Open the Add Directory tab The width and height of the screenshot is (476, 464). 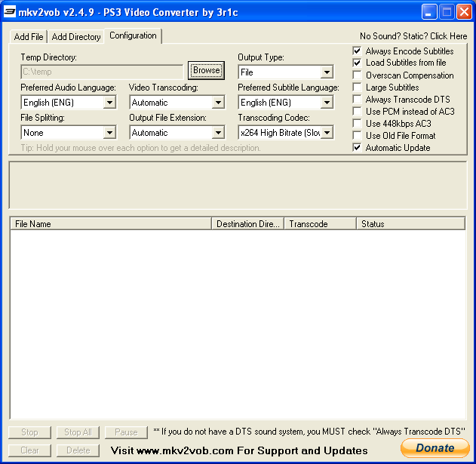click(x=75, y=37)
